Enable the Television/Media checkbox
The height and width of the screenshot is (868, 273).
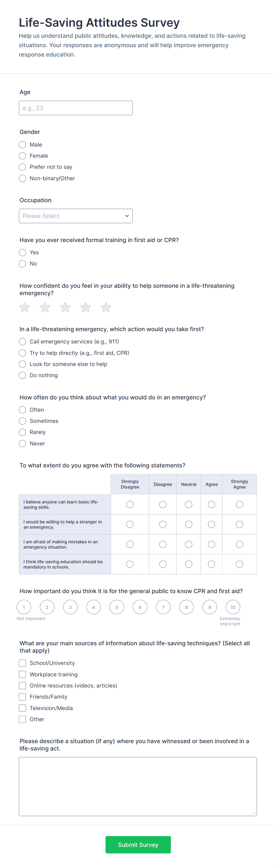click(23, 708)
